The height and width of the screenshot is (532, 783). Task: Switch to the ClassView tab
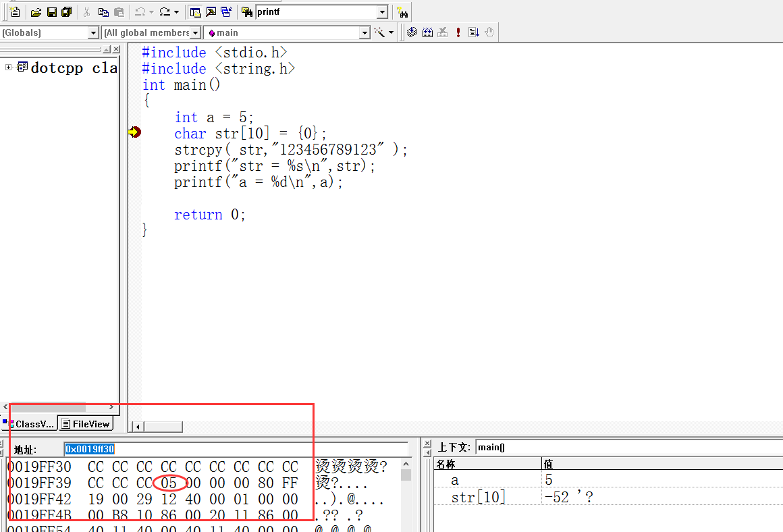tap(30, 424)
